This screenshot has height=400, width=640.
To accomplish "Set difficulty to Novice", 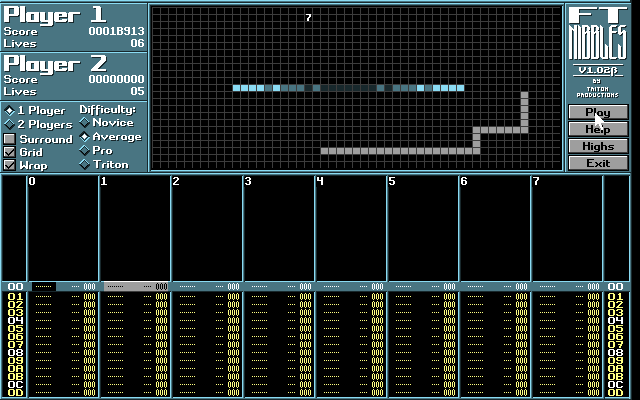I will click(x=85, y=122).
